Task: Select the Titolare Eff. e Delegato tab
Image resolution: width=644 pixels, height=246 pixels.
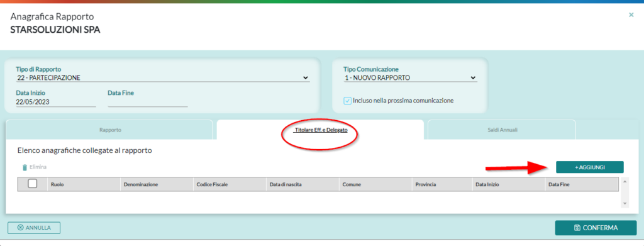Action: click(321, 130)
